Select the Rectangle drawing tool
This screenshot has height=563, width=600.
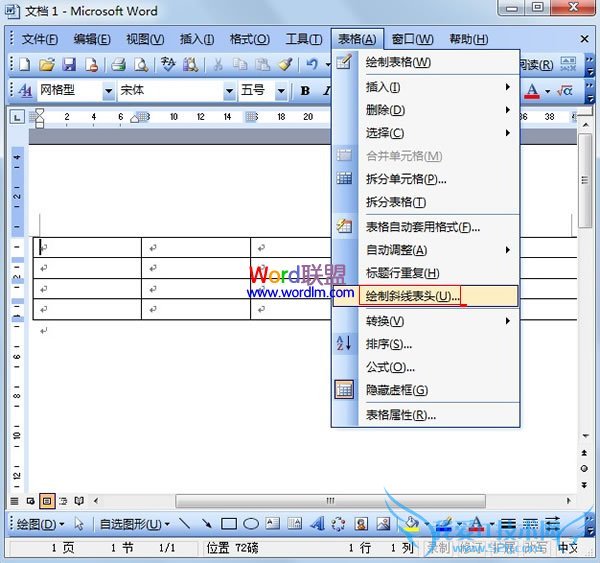pos(229,524)
